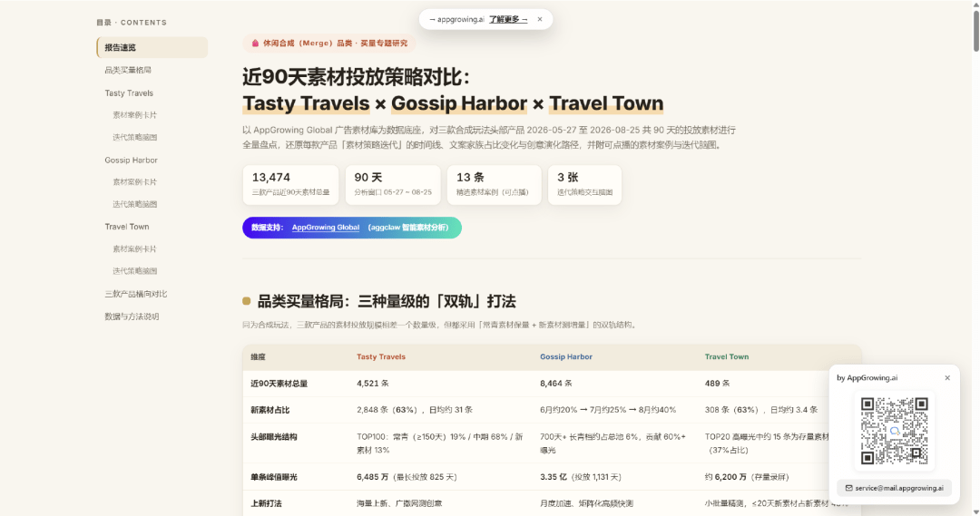Open service@mail.appgrowing.ai email link

(x=899, y=488)
